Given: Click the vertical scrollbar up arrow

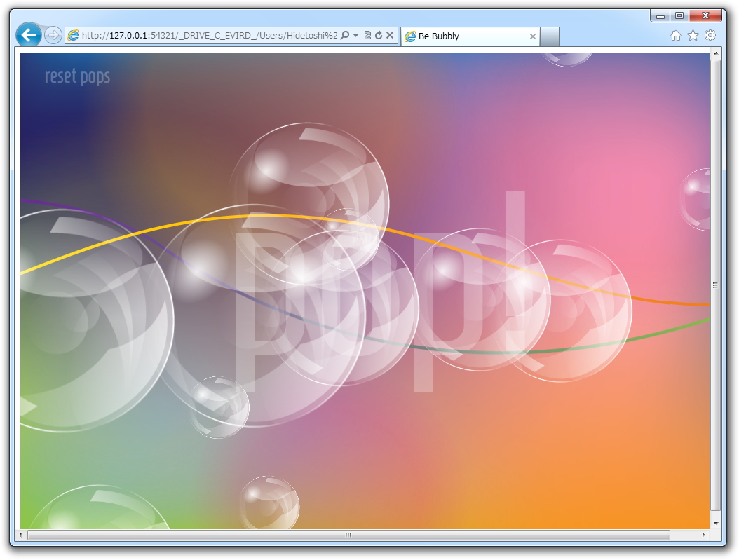Looking at the screenshot, I should pyautogui.click(x=716, y=53).
